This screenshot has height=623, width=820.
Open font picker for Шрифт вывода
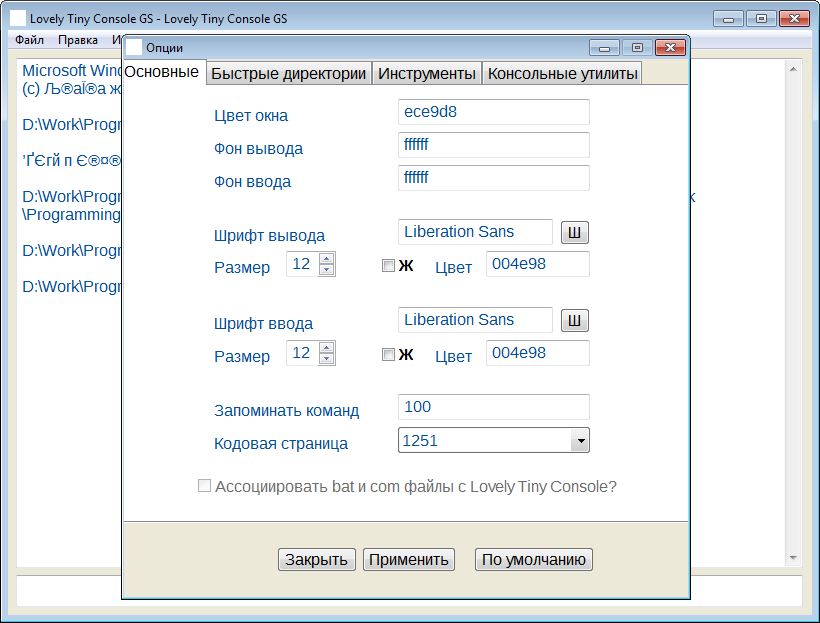[x=575, y=232]
